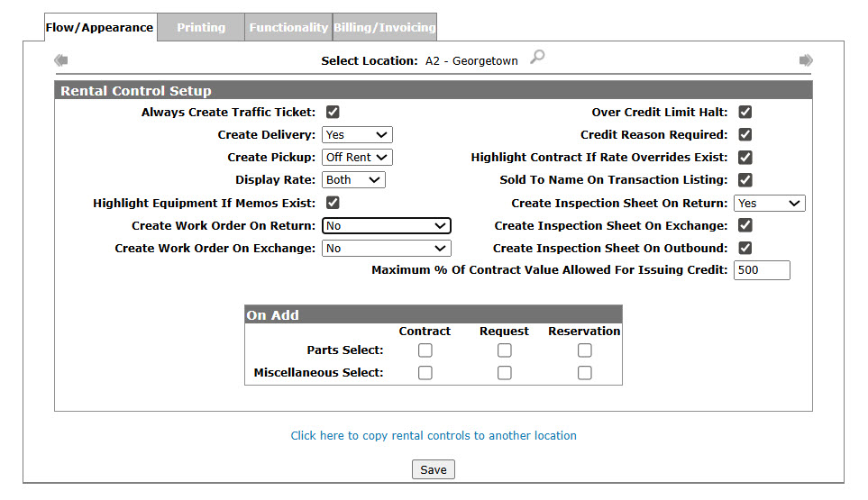Screen dimensions: 868x500
Task: Toggle Over Credit Limit Halt checkbox
Action: coord(745,113)
